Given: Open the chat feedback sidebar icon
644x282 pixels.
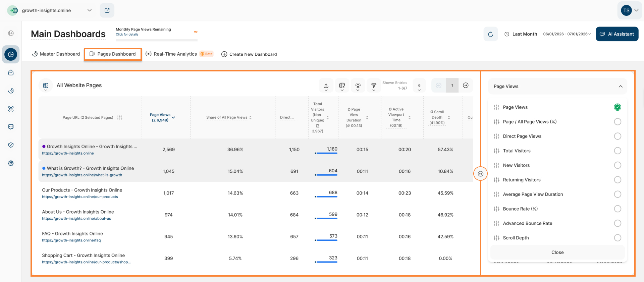Looking at the screenshot, I should pos(11,127).
